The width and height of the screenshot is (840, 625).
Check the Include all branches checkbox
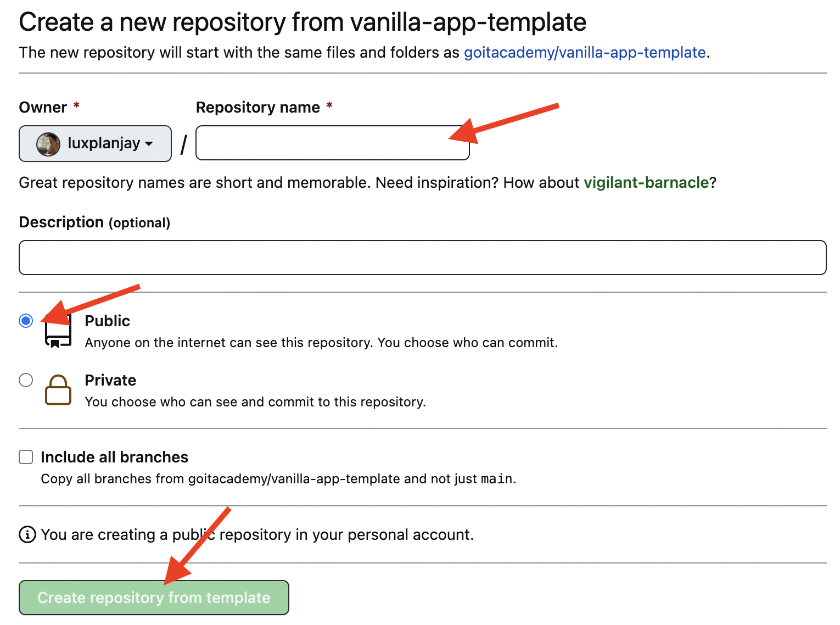pyautogui.click(x=25, y=456)
